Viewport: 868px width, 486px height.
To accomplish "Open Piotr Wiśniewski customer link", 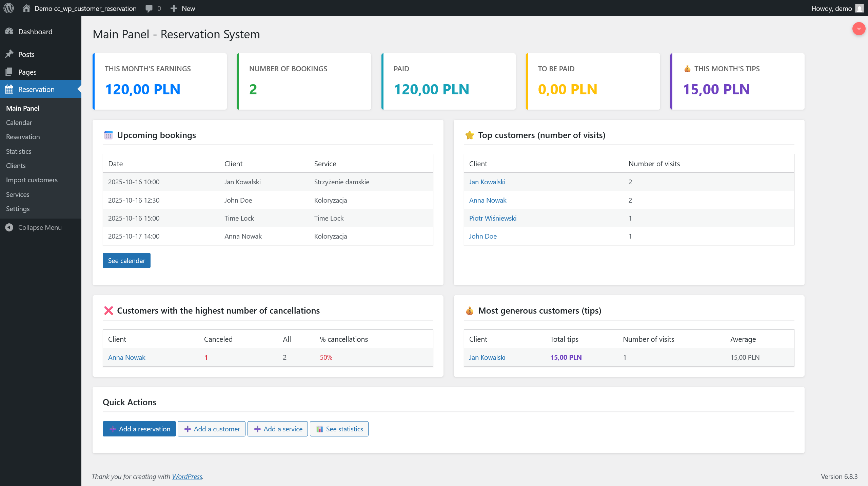I will (x=493, y=218).
